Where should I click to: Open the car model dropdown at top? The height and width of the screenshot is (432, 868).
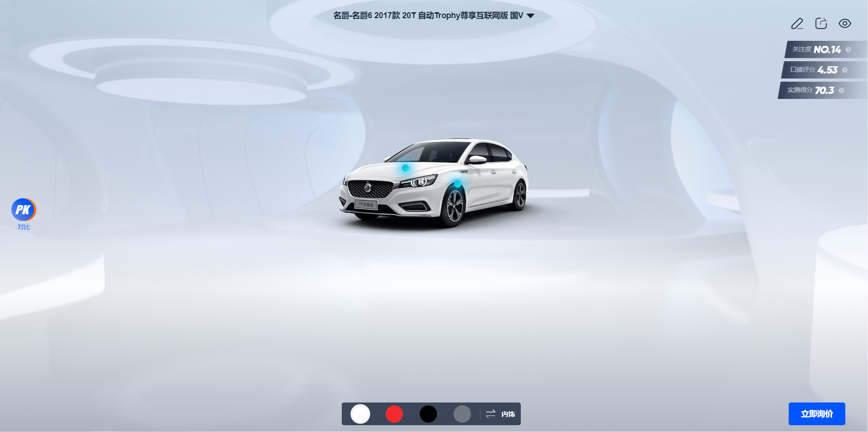point(434,15)
